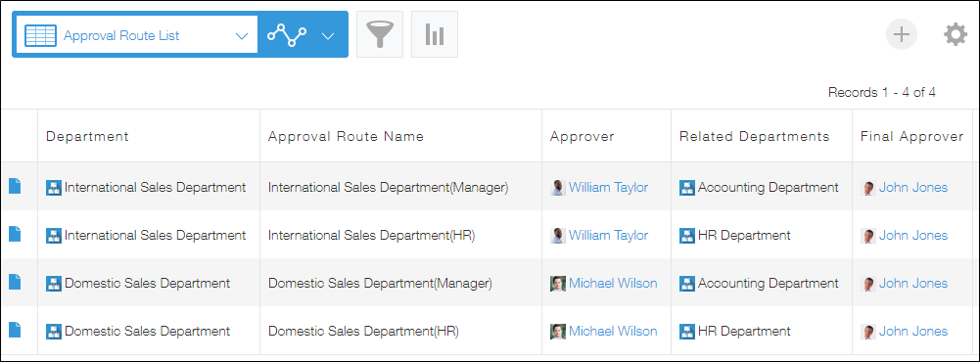Click the Approval Route Name column header
Image resolution: width=980 pixels, height=362 pixels.
click(401, 135)
